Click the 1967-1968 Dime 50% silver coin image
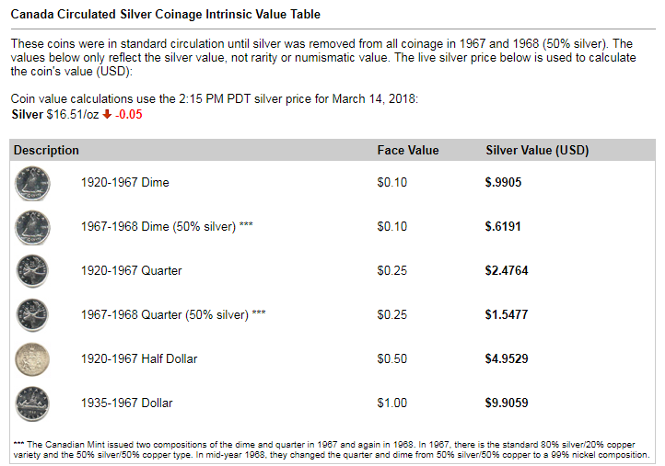The image size is (665, 466). coord(33,228)
